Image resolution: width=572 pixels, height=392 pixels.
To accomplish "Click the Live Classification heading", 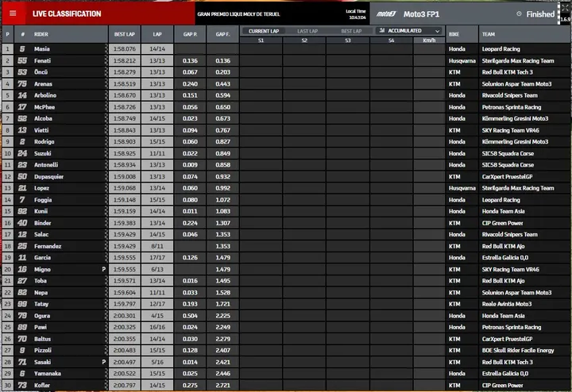I will tap(67, 13).
